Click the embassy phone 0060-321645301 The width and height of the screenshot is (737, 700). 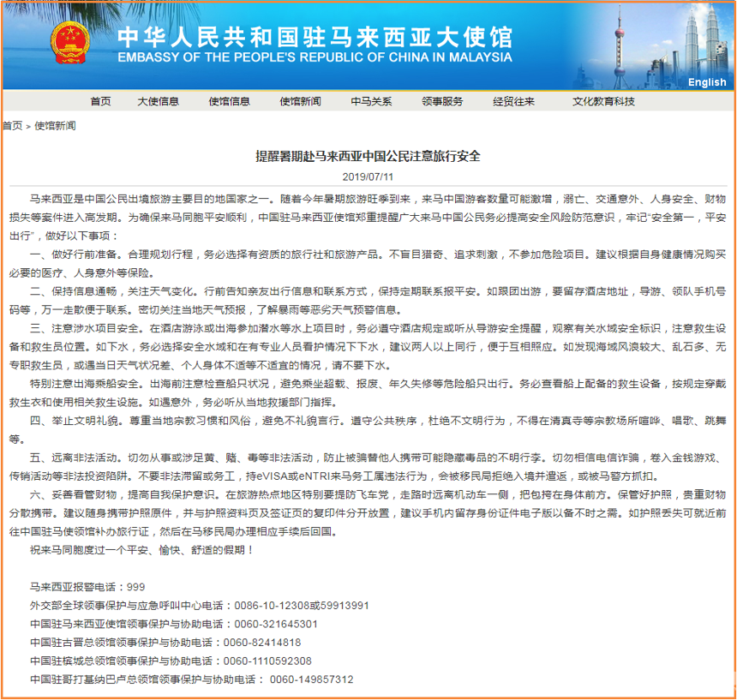(276, 625)
